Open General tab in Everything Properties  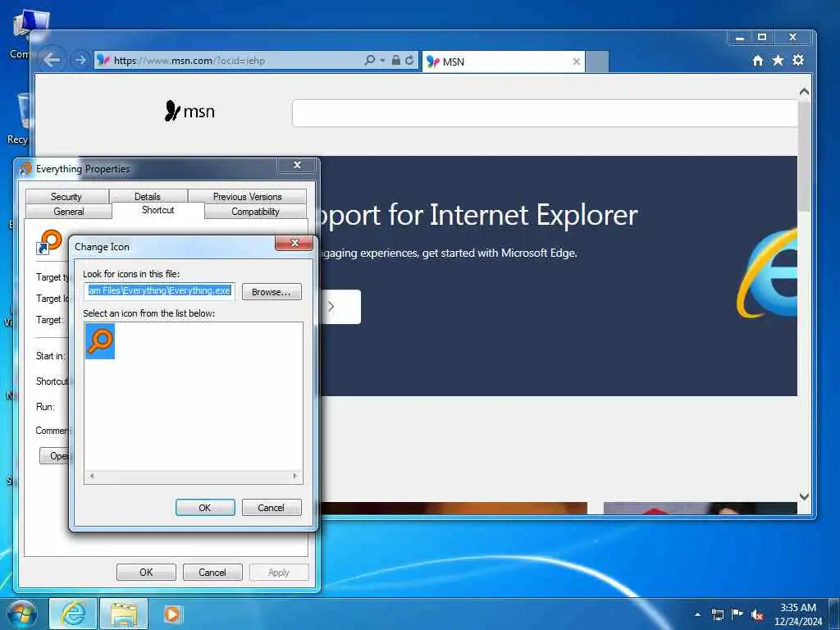pos(69,211)
